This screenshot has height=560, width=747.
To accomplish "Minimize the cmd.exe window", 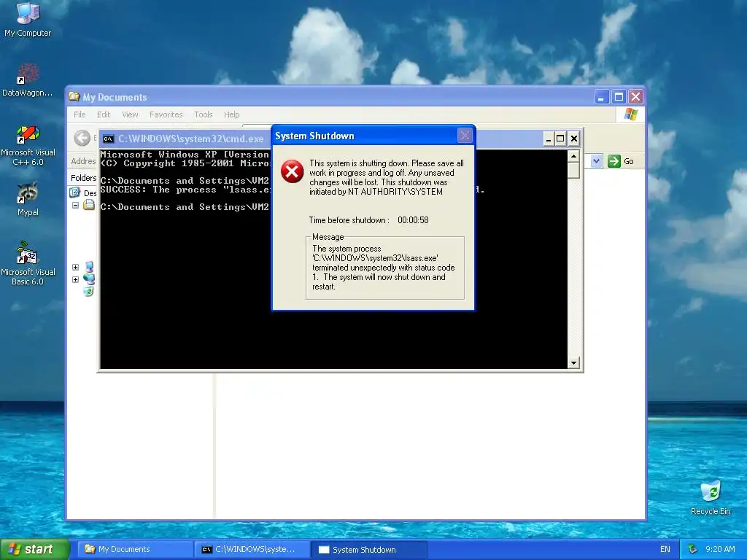I will 549,139.
